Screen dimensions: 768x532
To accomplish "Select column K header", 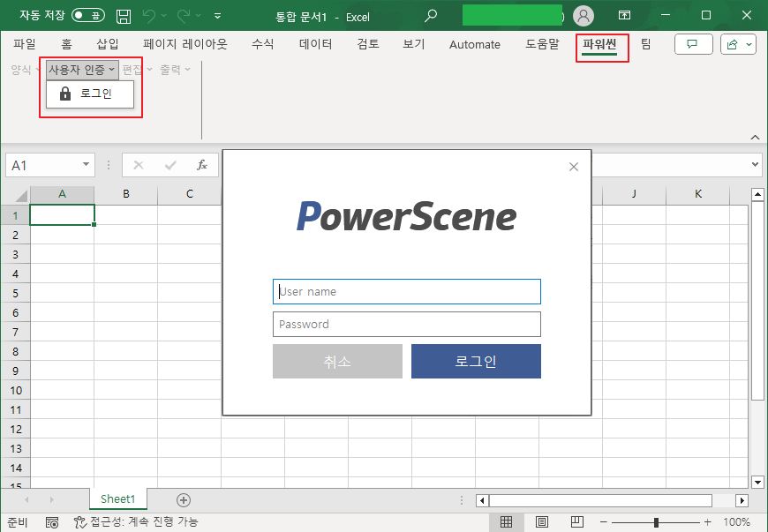I will click(x=698, y=194).
